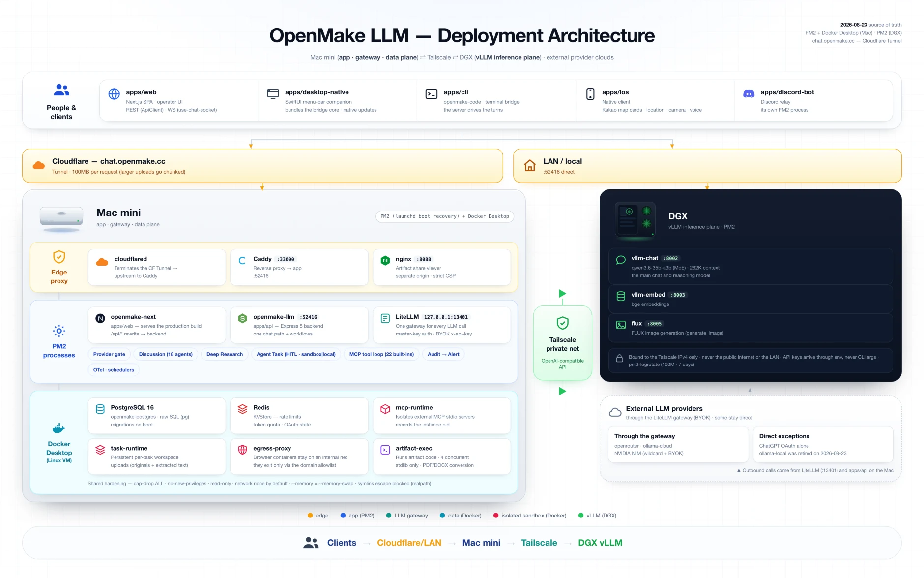Click the openmake-next N icon

(x=100, y=319)
